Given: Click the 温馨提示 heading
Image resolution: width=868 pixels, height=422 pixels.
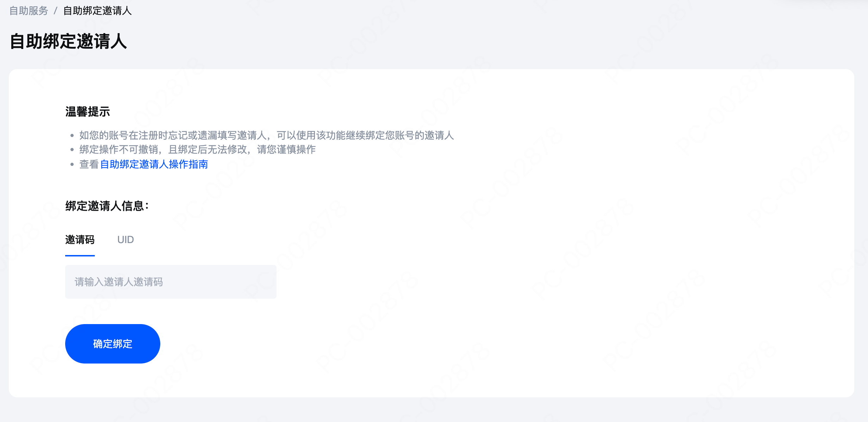Looking at the screenshot, I should click(88, 112).
